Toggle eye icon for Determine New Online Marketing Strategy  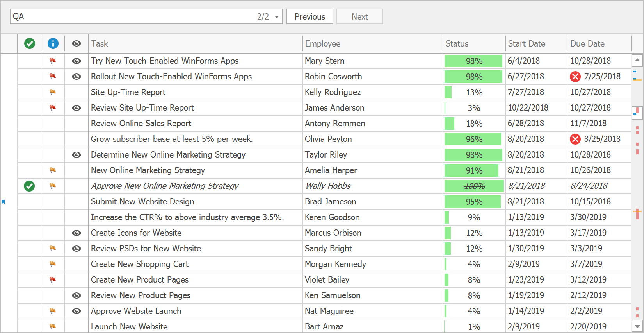click(76, 155)
